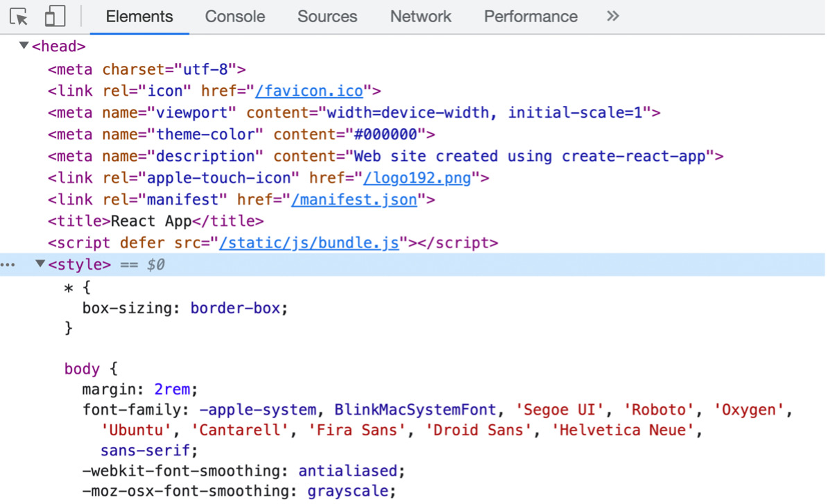
Task: Collapse the selected style element
Action: click(40, 264)
